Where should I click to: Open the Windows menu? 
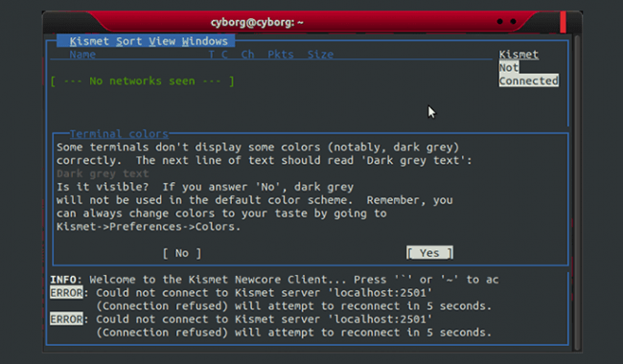pyautogui.click(x=204, y=41)
